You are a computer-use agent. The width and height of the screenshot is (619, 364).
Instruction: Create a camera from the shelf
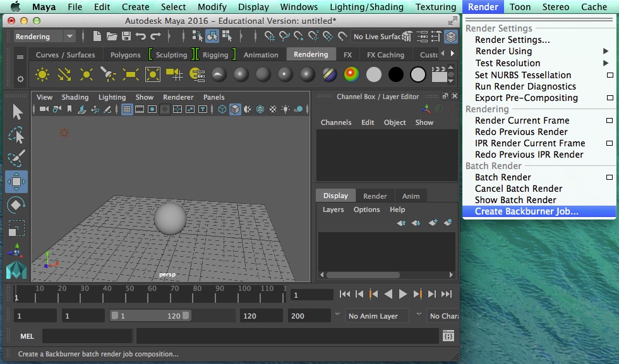coord(174,74)
